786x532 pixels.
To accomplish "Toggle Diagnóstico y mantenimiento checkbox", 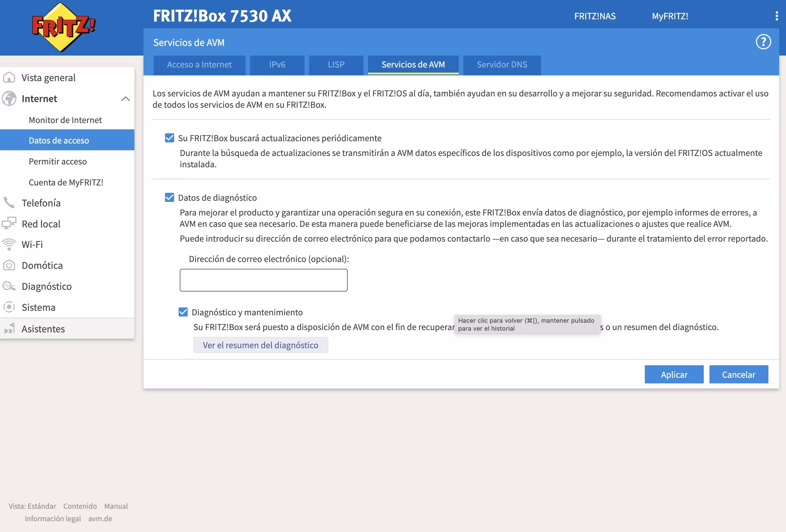I will click(x=183, y=312).
